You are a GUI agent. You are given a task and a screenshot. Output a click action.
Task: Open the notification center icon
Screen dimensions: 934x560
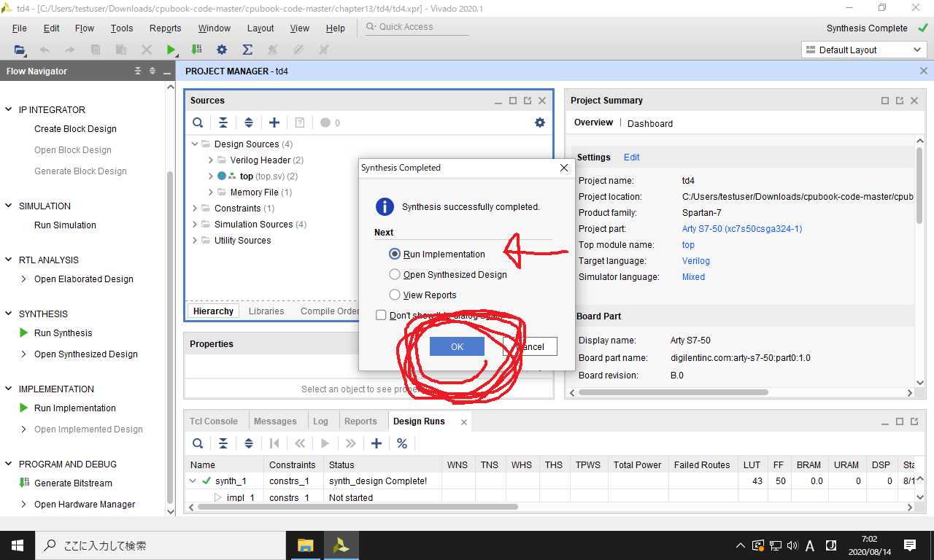click(910, 545)
